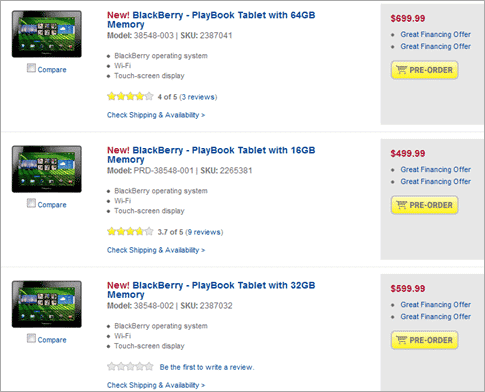Open the 3 reviews link
The image size is (485, 392).
coord(198,97)
